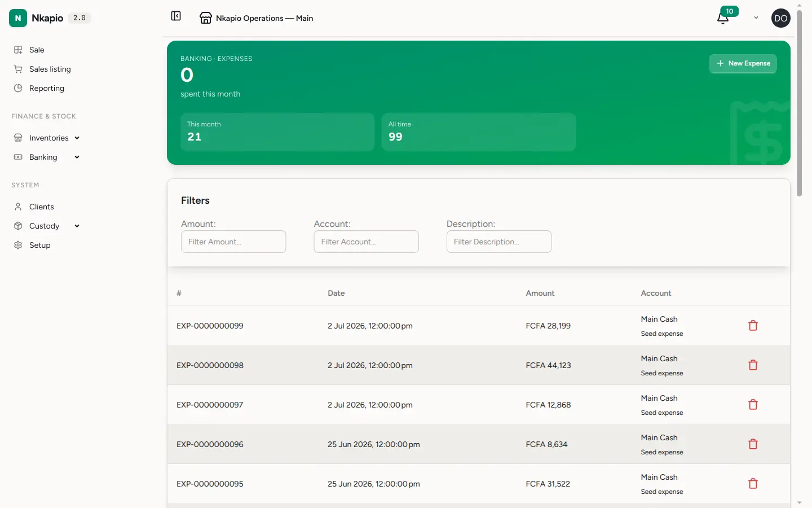Expand the Custody submenu chevron
Viewport: 812px width, 508px height.
click(77, 226)
